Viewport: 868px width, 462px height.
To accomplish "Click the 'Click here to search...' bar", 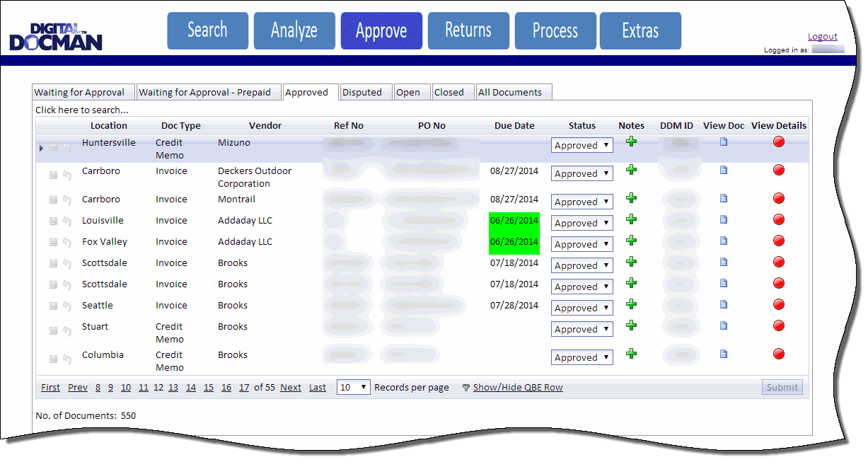I will coord(82,110).
